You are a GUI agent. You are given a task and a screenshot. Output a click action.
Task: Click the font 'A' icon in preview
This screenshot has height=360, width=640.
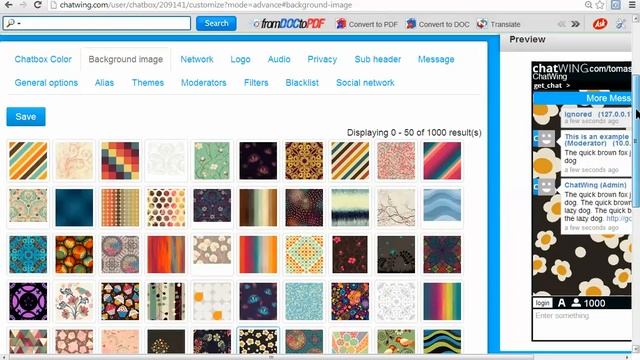pos(562,303)
